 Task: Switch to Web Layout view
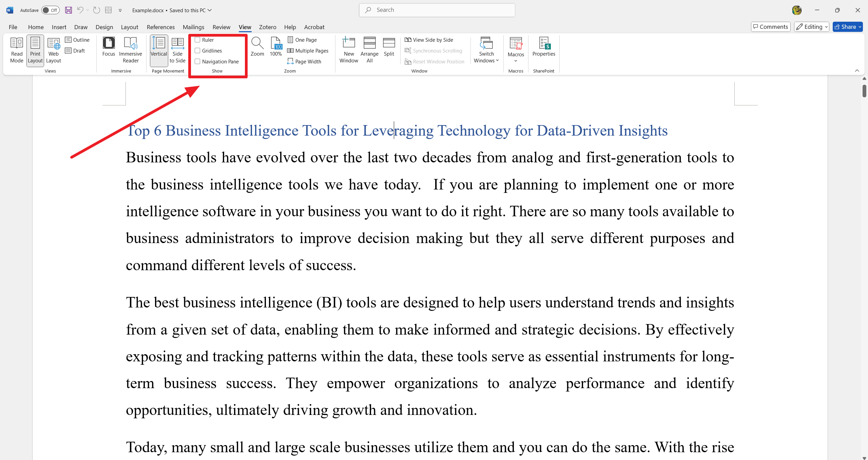tap(54, 50)
